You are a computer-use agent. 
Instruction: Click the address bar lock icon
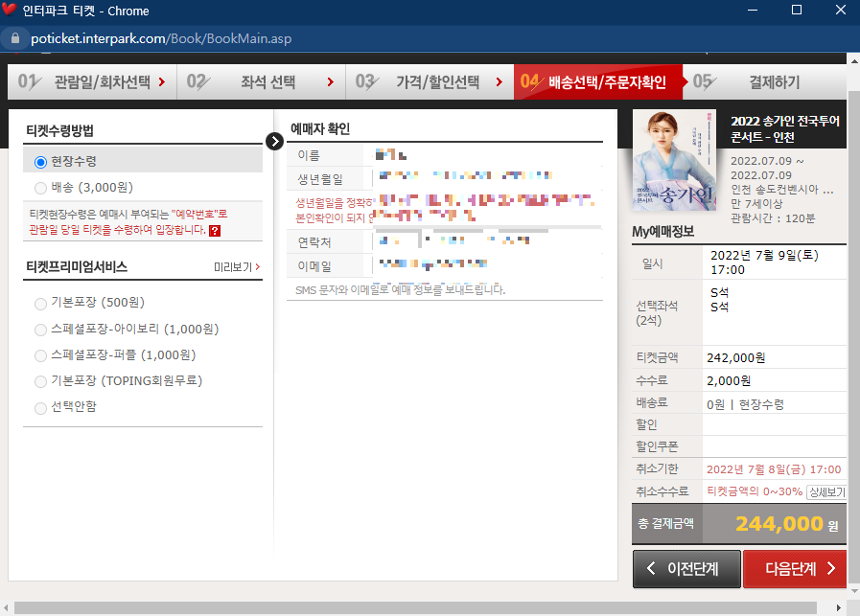click(x=15, y=38)
